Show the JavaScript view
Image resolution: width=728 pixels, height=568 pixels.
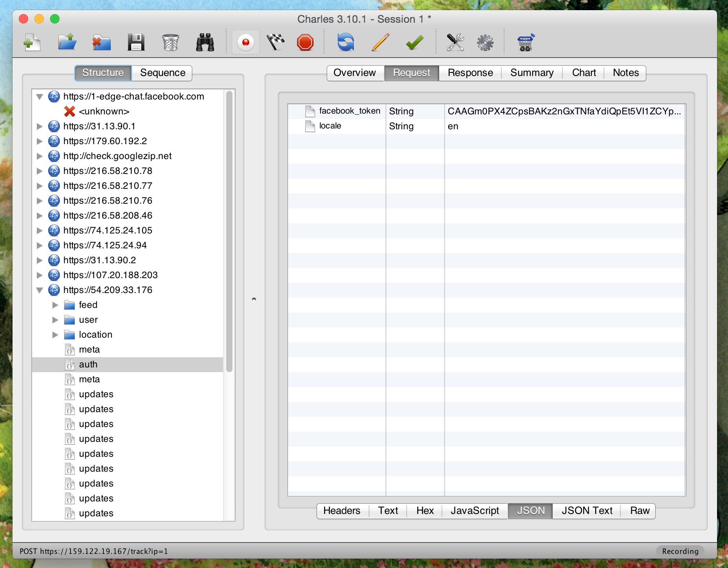point(475,511)
